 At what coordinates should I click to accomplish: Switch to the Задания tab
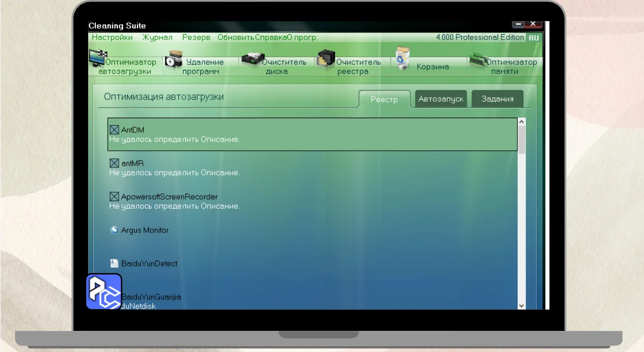[x=498, y=99]
